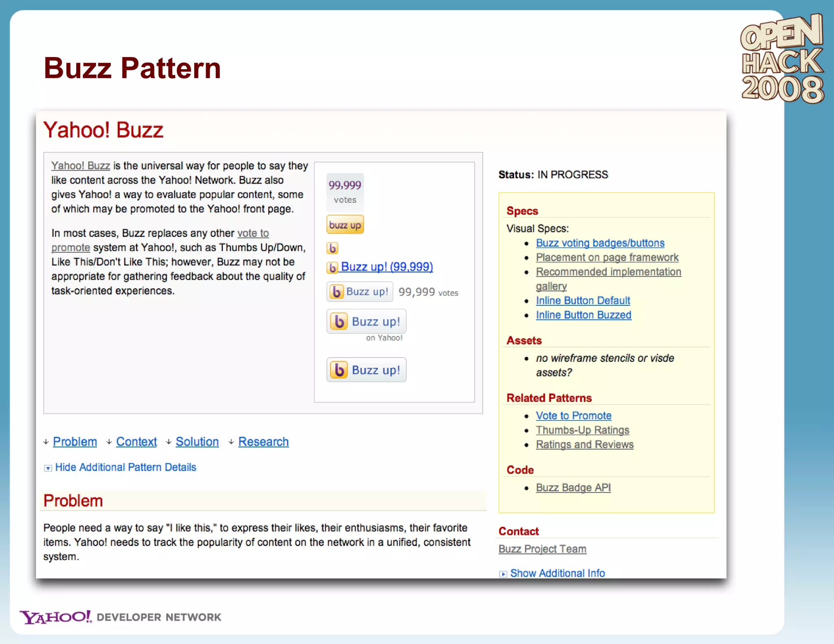Open the Thumbs-Up Ratings related pattern
Viewport: 834px width, 644px height.
pyautogui.click(x=582, y=430)
